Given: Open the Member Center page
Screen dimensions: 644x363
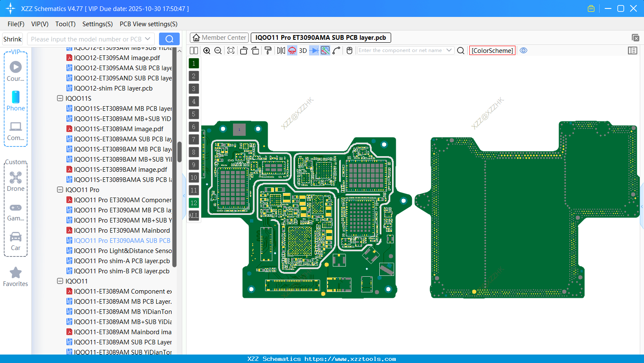Looking at the screenshot, I should [x=219, y=37].
